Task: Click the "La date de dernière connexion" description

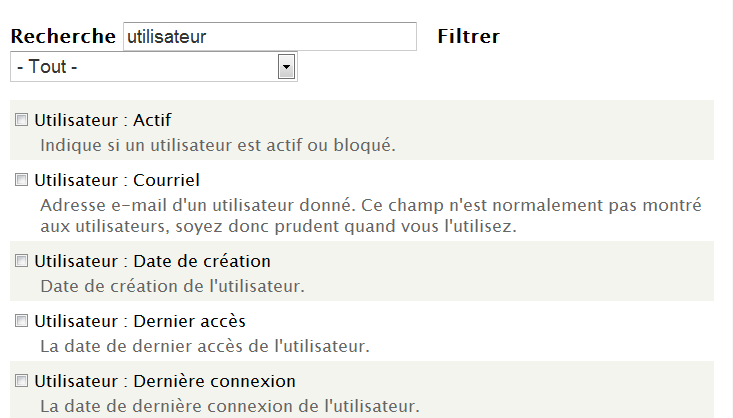Action: 229,407
